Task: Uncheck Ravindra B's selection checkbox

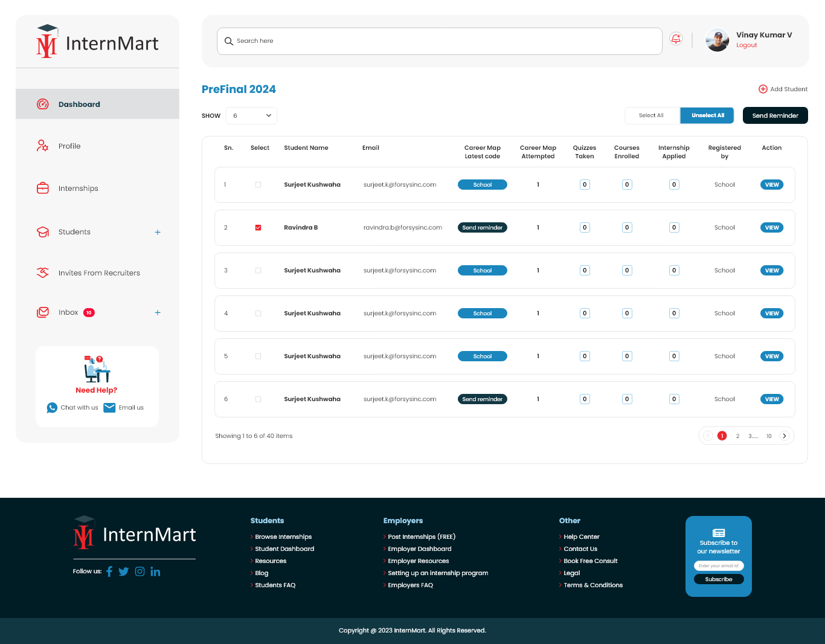Action: pos(258,227)
